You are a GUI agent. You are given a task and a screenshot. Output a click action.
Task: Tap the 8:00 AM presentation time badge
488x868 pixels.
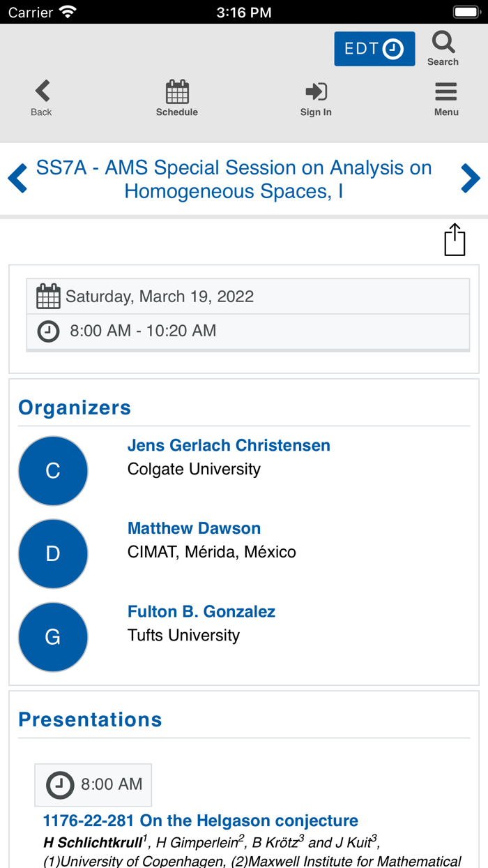93,784
